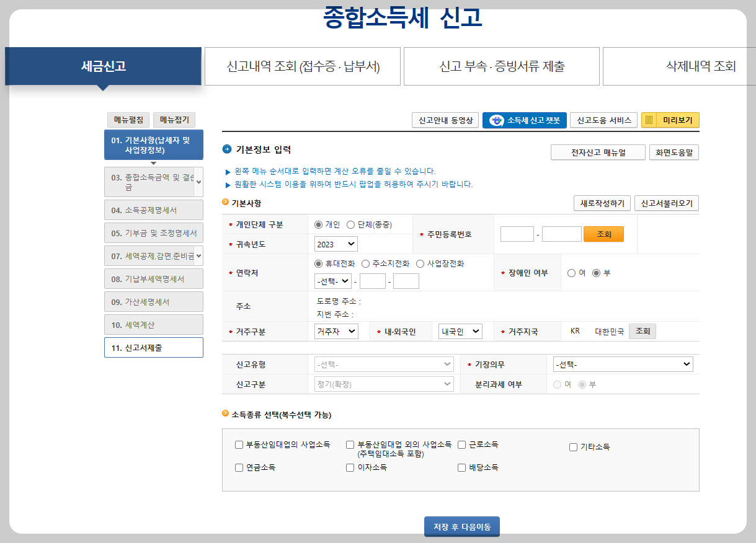Select the 단체(종중) radio button
The image size is (756, 543).
(351, 225)
